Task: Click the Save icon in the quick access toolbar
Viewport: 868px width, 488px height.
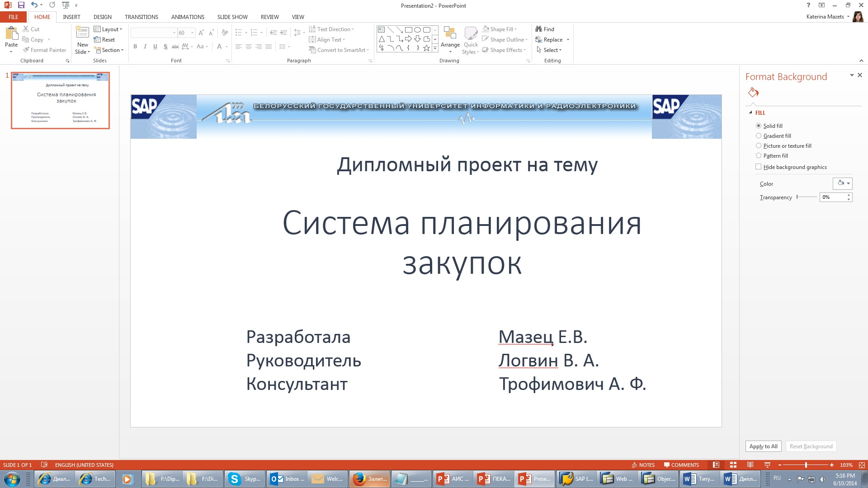Action: coord(21,5)
